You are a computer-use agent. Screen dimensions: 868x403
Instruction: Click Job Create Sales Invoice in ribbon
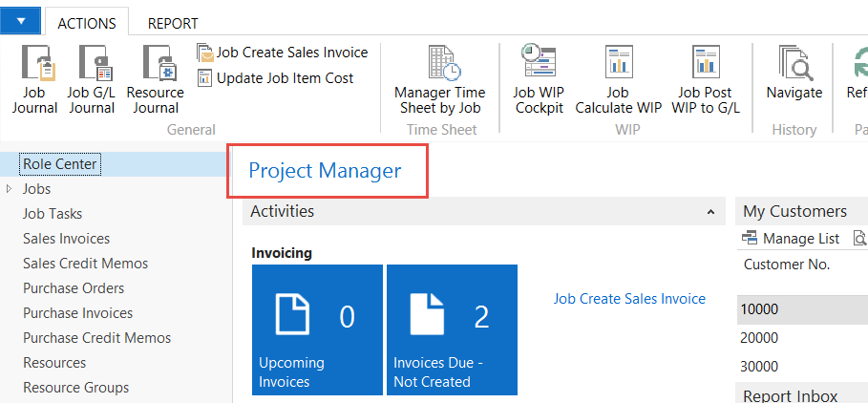tap(283, 53)
